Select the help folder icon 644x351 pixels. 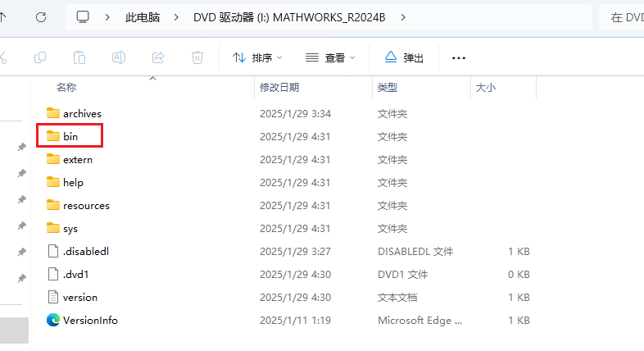tap(53, 182)
